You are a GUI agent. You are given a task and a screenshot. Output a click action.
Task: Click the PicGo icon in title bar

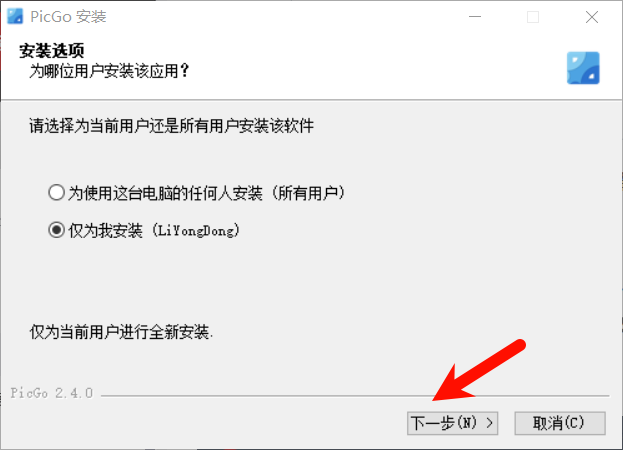point(15,16)
